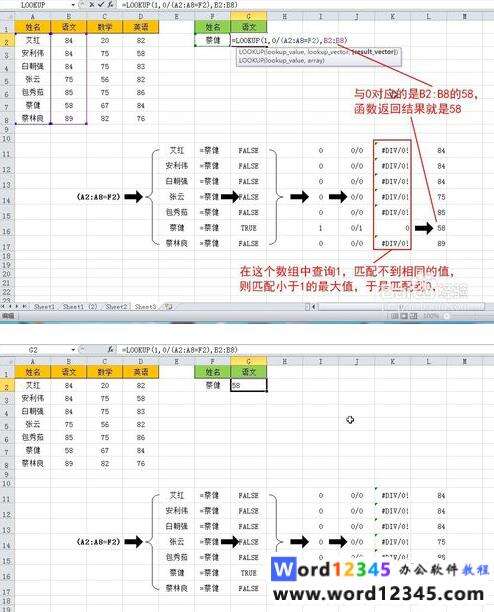Screen dimensions: 494x612
Task: Click the formula tooltip line 'LOOKUP(lookup_value, array)'
Action: pos(282,60)
